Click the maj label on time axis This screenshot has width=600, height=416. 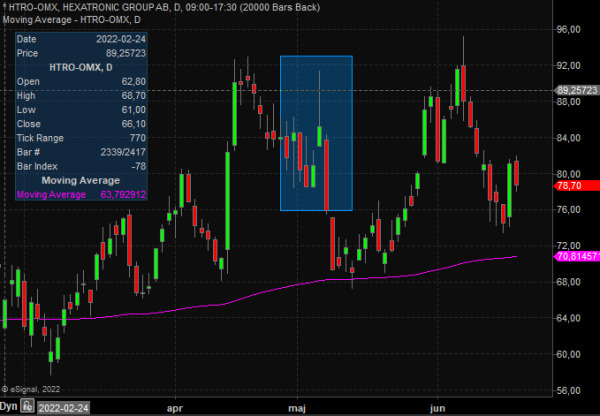297,409
